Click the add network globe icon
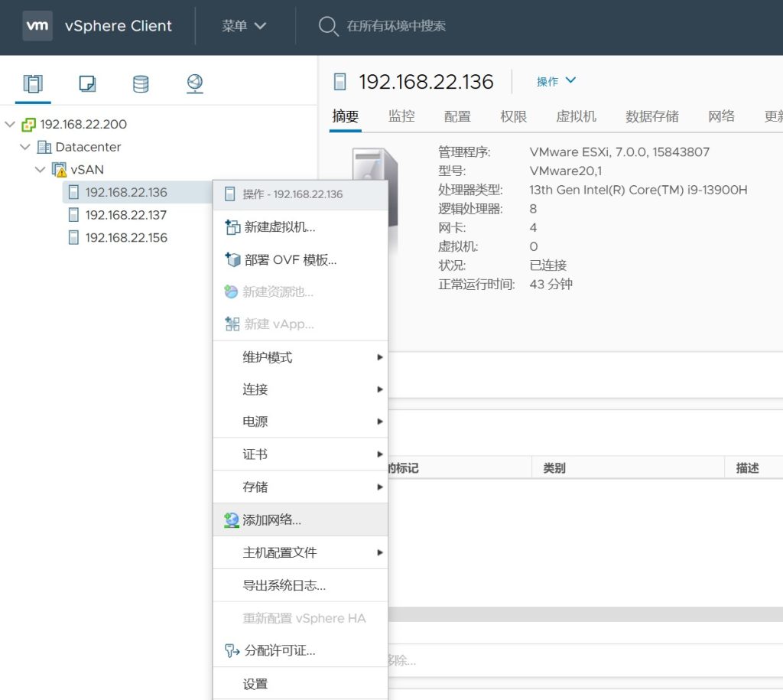 [x=231, y=520]
